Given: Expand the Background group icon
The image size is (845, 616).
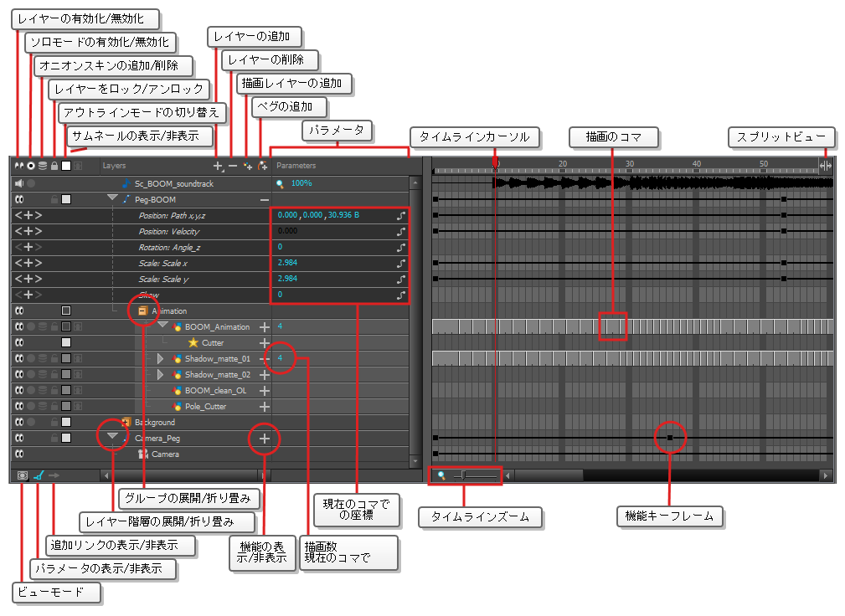Looking at the screenshot, I should click(x=126, y=422).
